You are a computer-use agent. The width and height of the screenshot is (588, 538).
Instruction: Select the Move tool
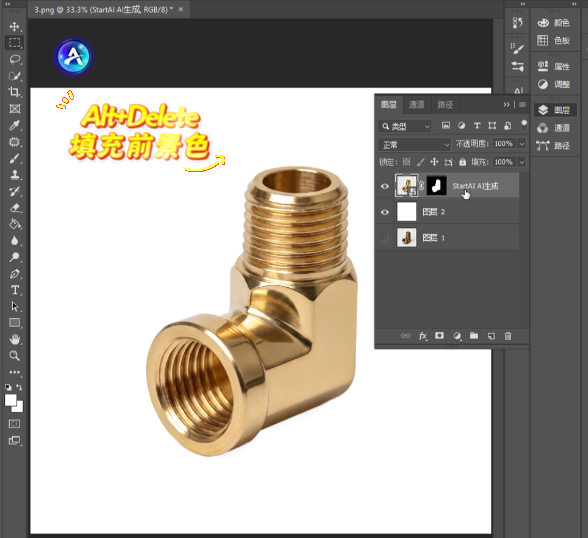tap(14, 27)
